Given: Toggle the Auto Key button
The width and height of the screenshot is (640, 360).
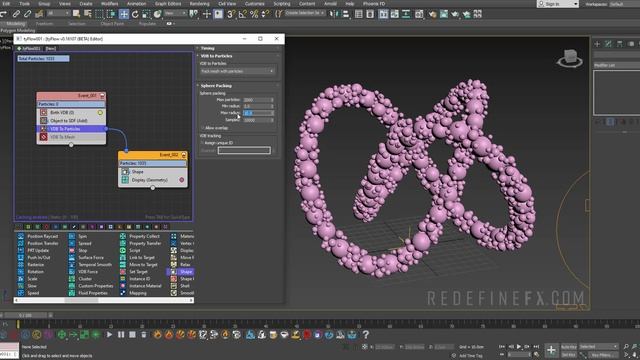Looking at the screenshot, I should click(x=569, y=347).
